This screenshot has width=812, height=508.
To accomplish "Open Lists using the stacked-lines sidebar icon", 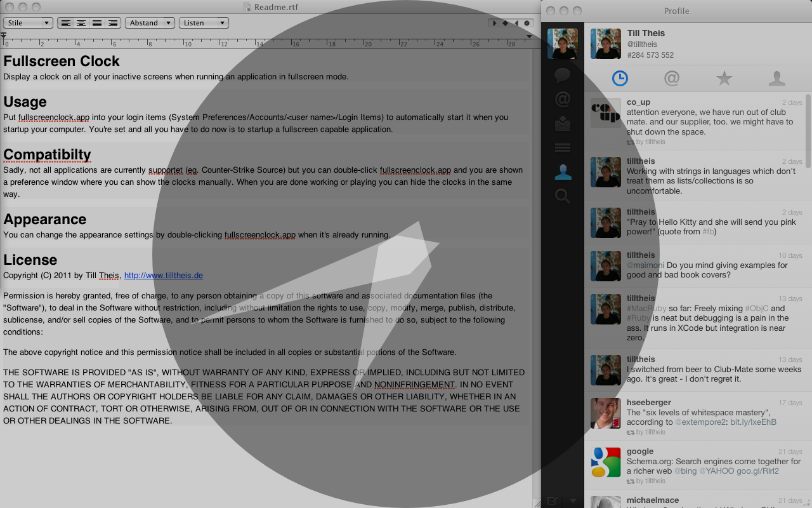I will pos(563,147).
